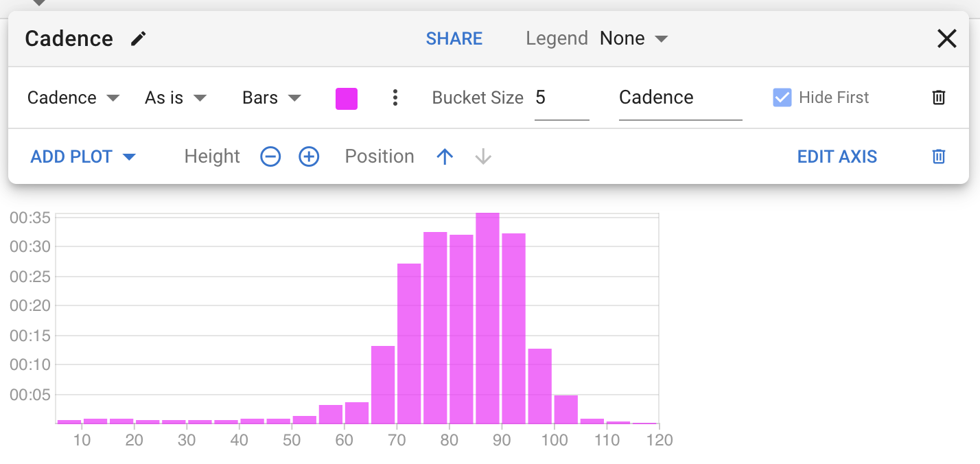Viewport: 980px width, 464px height.
Task: Click the Position label
Action: pos(380,156)
